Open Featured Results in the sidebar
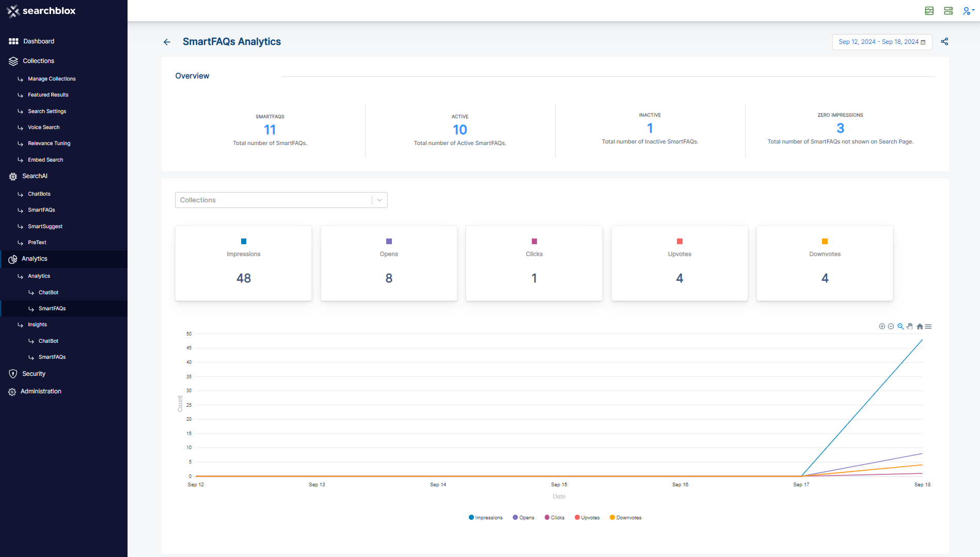This screenshot has width=980, height=557. tap(48, 95)
